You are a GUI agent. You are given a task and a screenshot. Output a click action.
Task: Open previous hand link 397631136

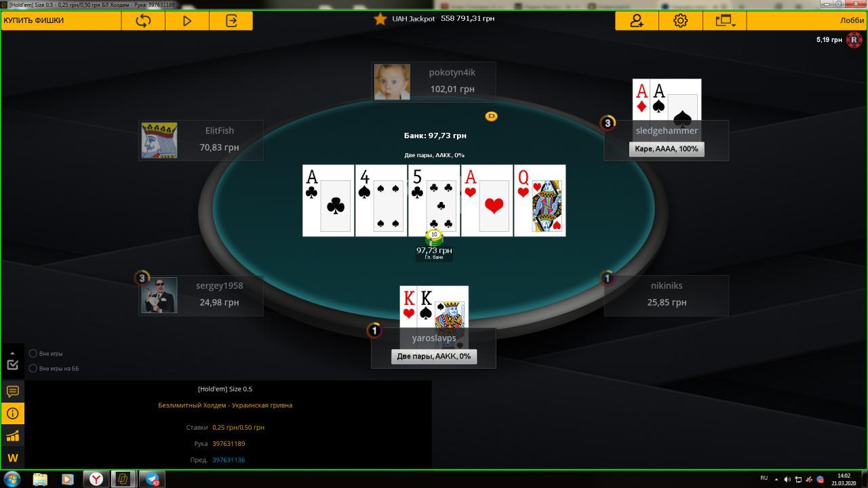tap(229, 460)
